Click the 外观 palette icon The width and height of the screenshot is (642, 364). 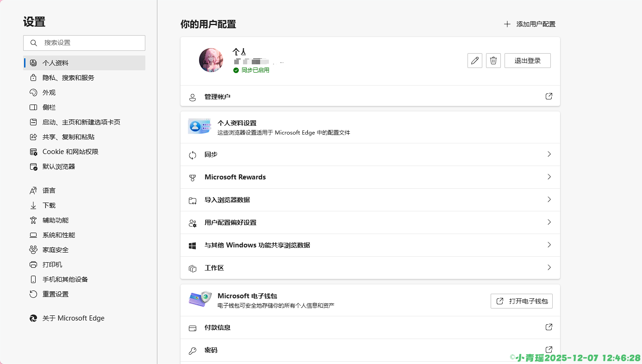click(33, 93)
